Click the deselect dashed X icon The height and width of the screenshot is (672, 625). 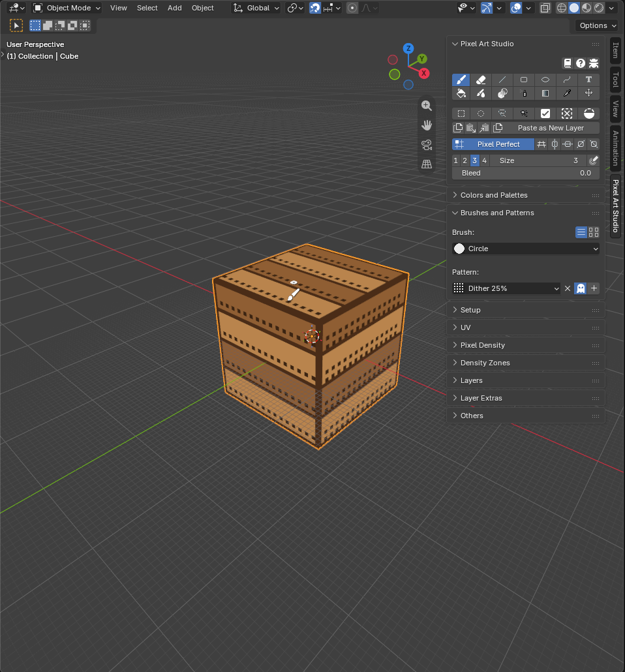[x=567, y=114]
